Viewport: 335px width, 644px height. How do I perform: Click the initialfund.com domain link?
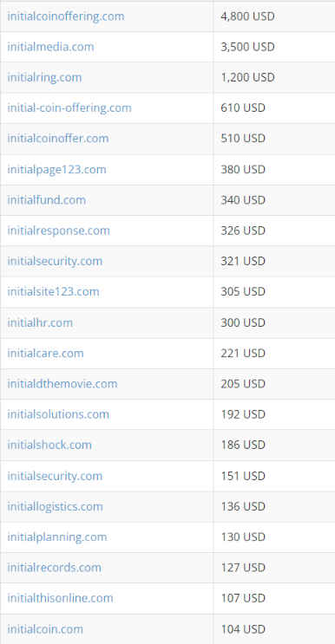(47, 200)
